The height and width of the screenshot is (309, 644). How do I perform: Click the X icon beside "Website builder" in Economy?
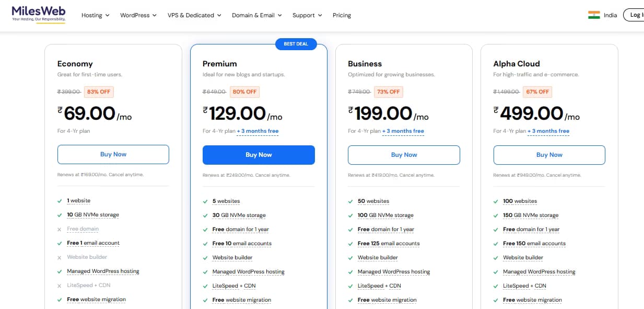point(60,257)
